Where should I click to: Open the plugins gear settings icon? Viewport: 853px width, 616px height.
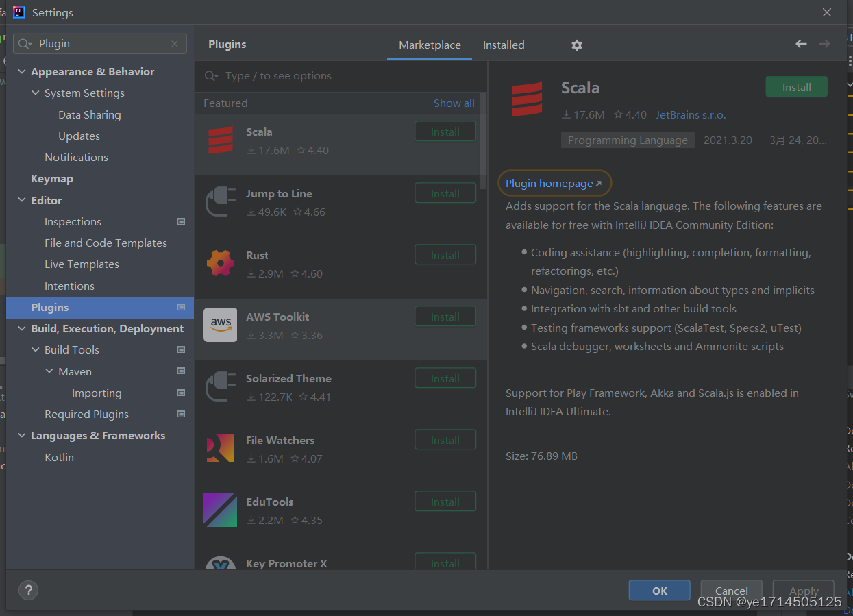(577, 45)
